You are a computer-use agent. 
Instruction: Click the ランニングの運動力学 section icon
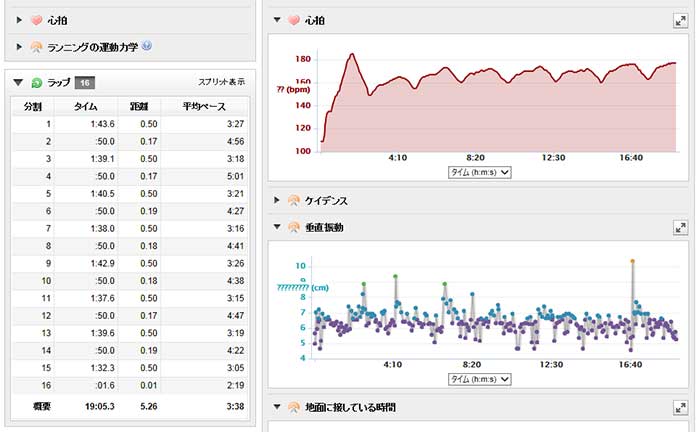[x=36, y=46]
